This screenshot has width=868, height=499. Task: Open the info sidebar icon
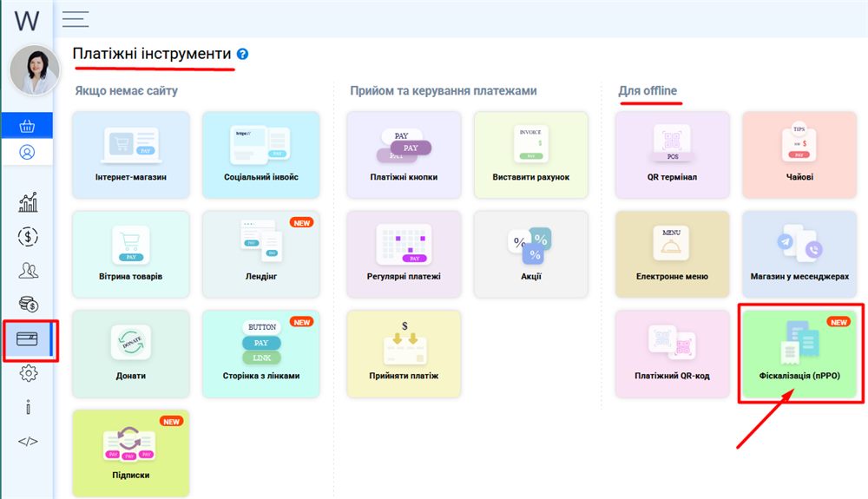click(29, 407)
